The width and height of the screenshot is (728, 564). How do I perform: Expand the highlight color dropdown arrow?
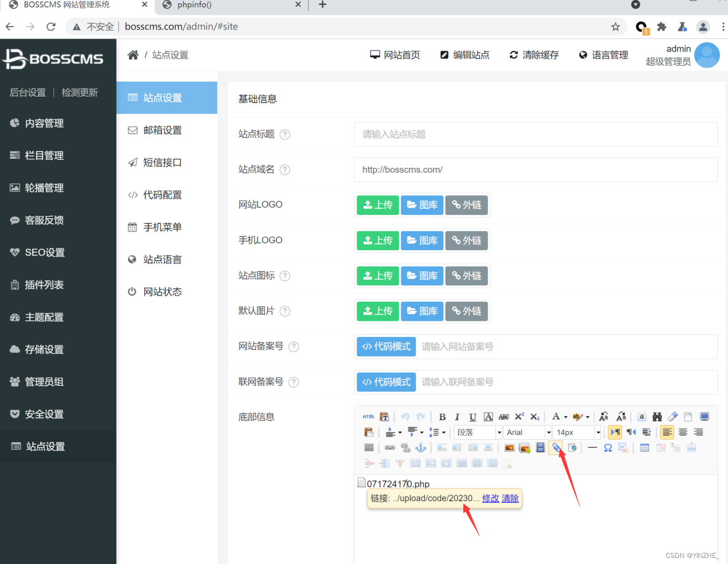tap(588, 417)
